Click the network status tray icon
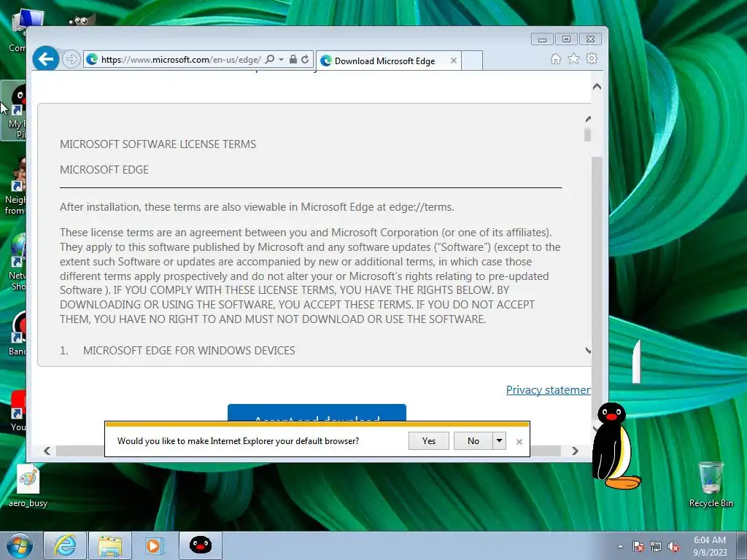 point(656,547)
